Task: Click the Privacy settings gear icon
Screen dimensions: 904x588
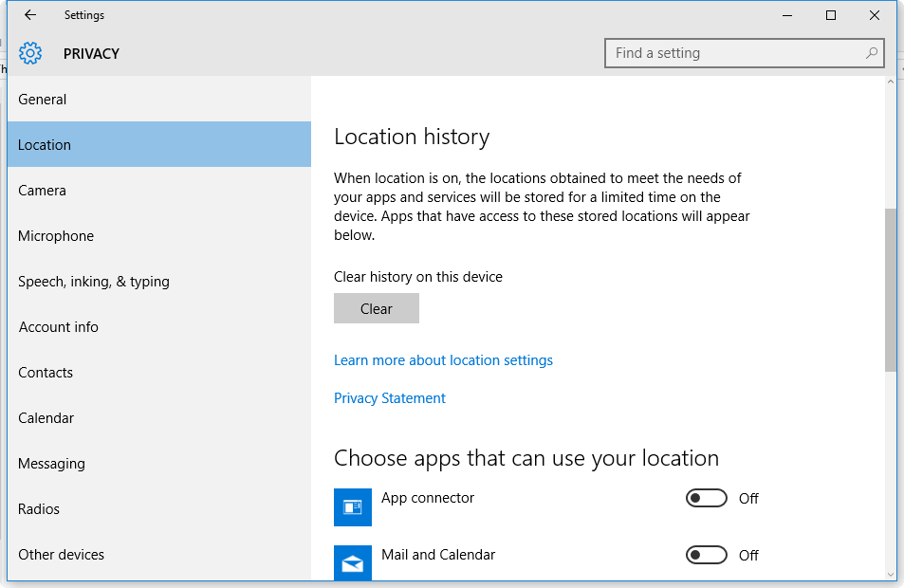Action: pos(30,53)
